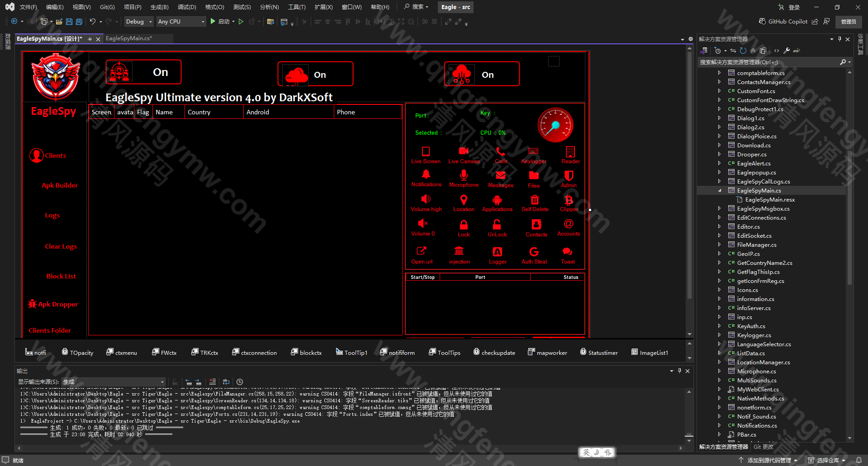Switch to Git 更改 tab
Image resolution: width=868 pixels, height=466 pixels.
pos(764,447)
